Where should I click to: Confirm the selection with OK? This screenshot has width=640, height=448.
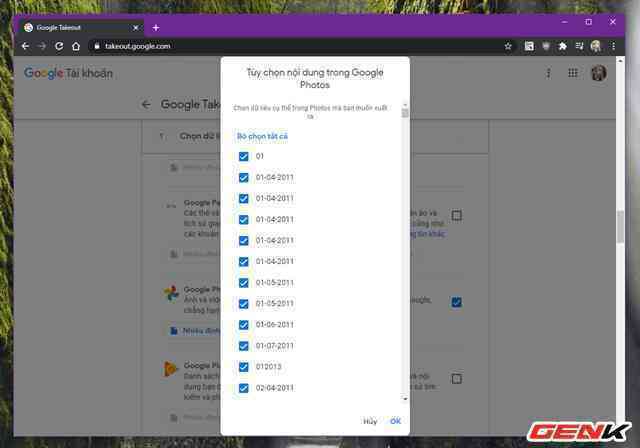(395, 421)
